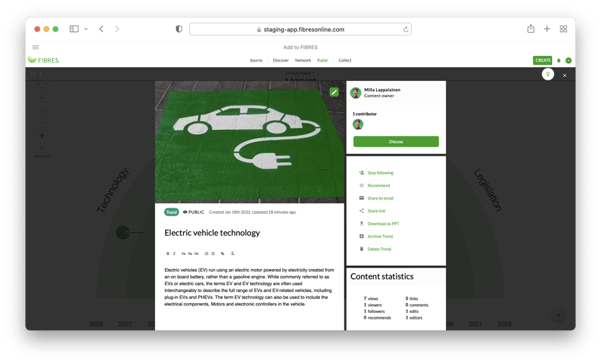Open the Source menu
The image size is (601, 364).
(x=256, y=60)
